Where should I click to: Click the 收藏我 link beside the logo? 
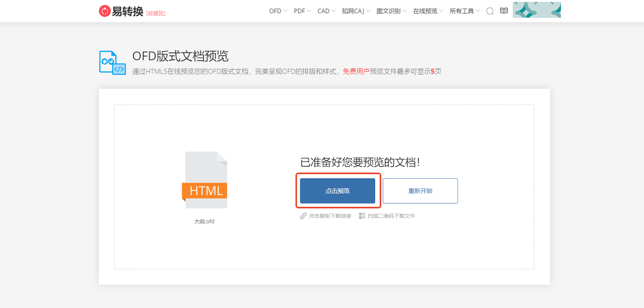(156, 13)
